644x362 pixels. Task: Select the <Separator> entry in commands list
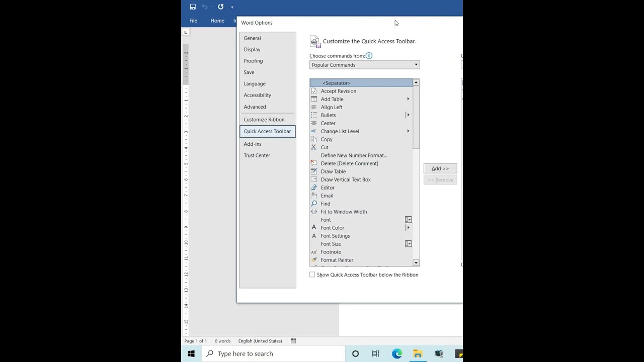pos(361,83)
